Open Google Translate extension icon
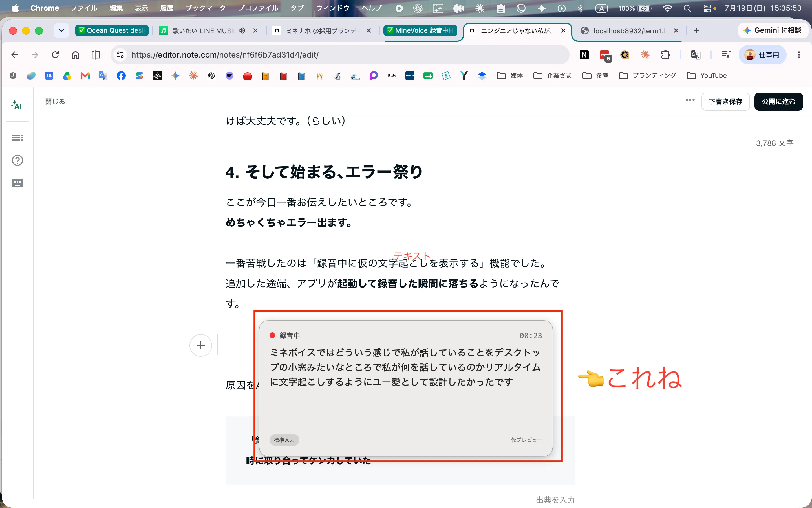The width and height of the screenshot is (812, 508). pos(696,55)
